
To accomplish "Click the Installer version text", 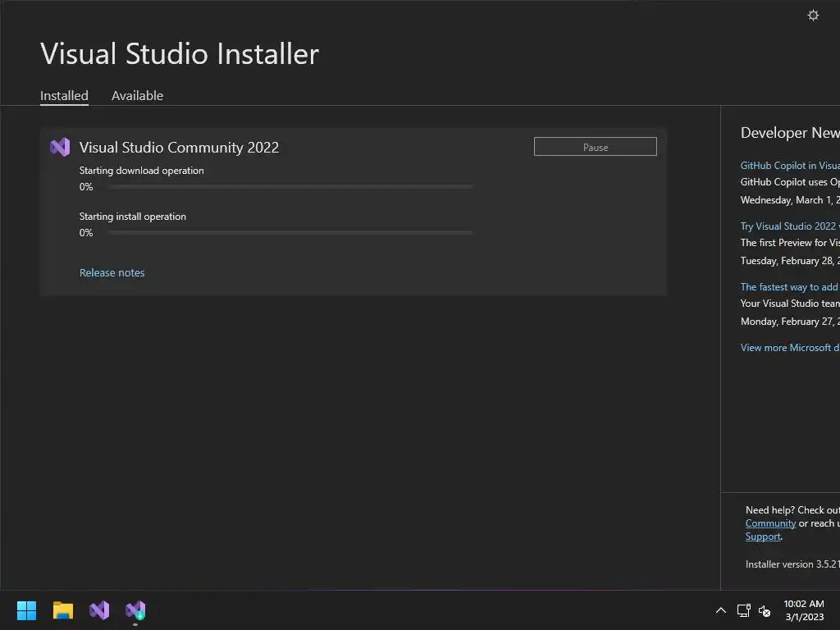I will pyautogui.click(x=792, y=564).
